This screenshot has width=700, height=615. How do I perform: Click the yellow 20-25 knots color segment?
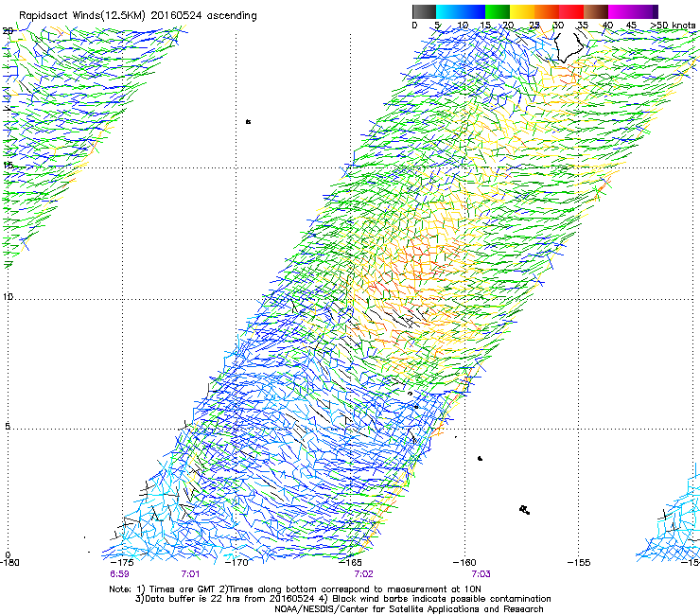522,11
